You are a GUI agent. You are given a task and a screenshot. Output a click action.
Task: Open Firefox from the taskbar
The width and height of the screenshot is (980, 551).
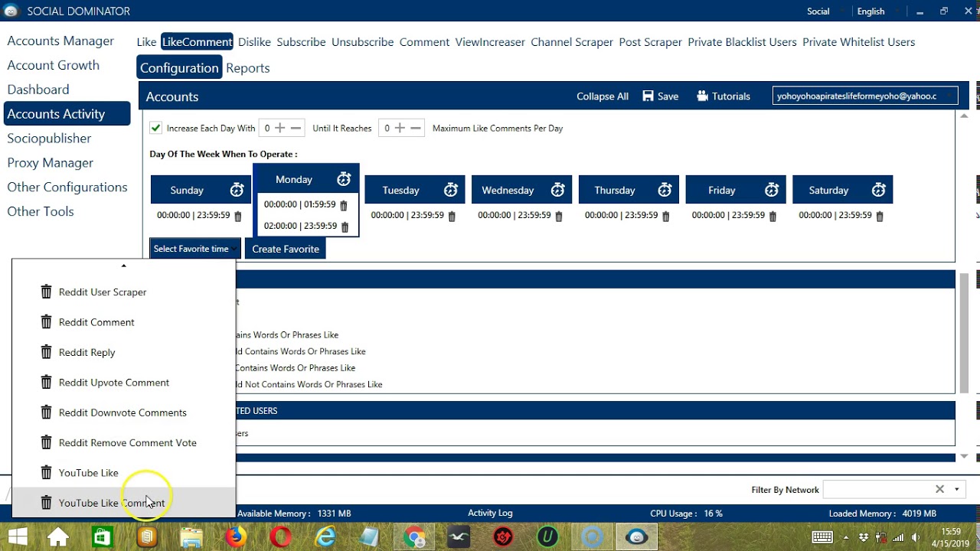click(x=236, y=537)
